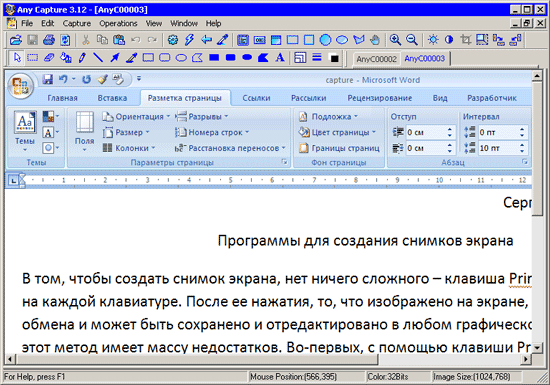The image size is (550, 385).
Task: Select the filled rectangle shape tool
Action: pos(214,57)
